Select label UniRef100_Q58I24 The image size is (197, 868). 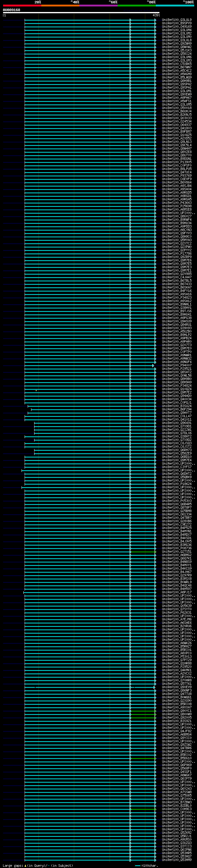click(x=176, y=54)
